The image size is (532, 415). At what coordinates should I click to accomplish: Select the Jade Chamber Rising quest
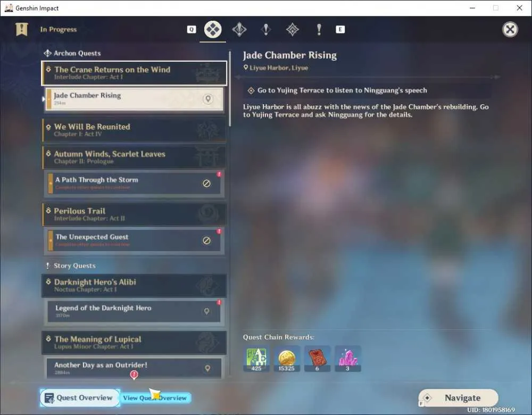pyautogui.click(x=134, y=99)
